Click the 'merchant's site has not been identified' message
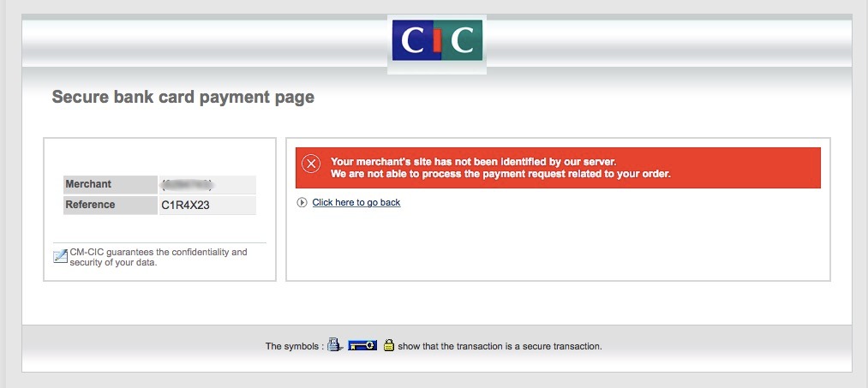This screenshot has width=868, height=388. [473, 162]
